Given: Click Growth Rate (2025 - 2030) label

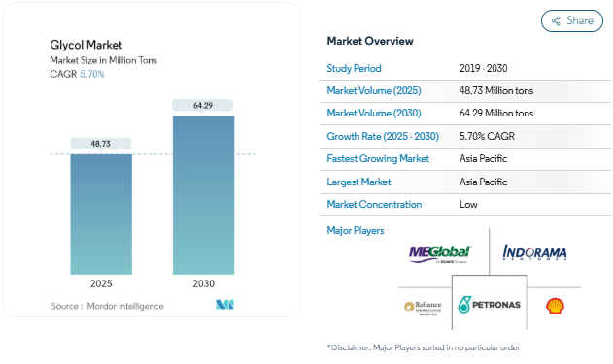Looking at the screenshot, I should [x=383, y=136].
